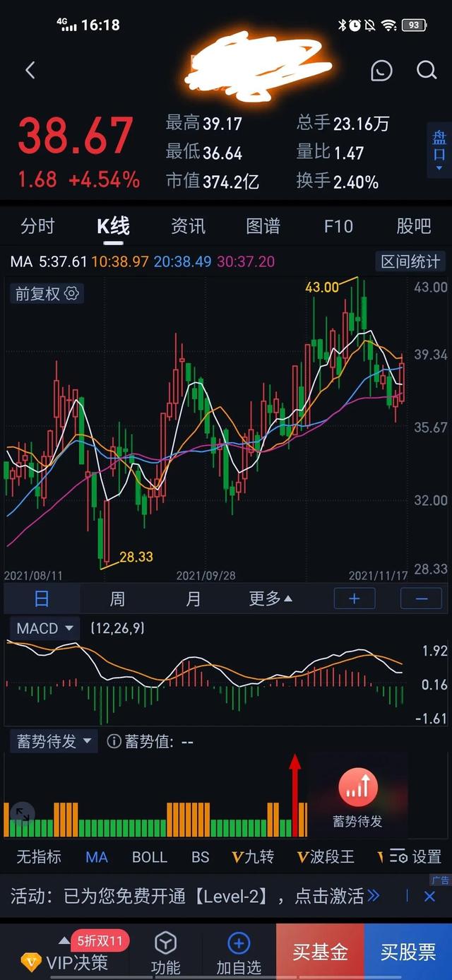452x980 pixels.
Task: Tap the 5折双11 promo badge
Action: click(100, 940)
